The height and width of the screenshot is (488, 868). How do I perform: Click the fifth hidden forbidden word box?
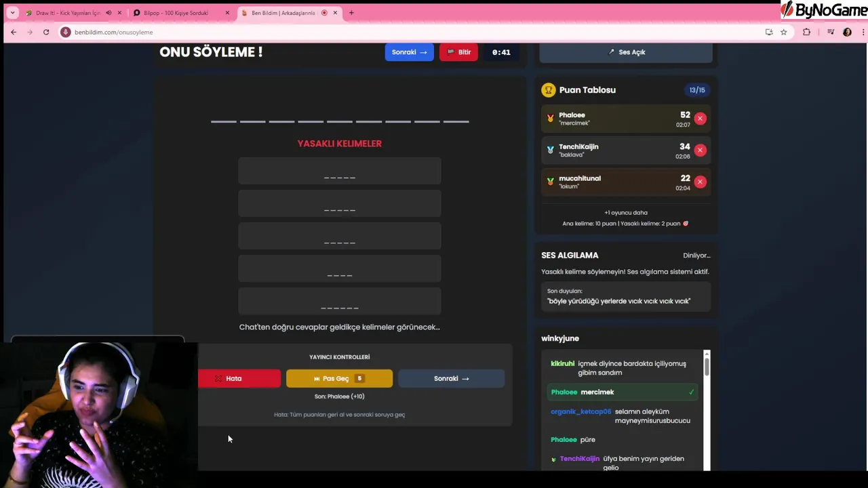pos(340,301)
